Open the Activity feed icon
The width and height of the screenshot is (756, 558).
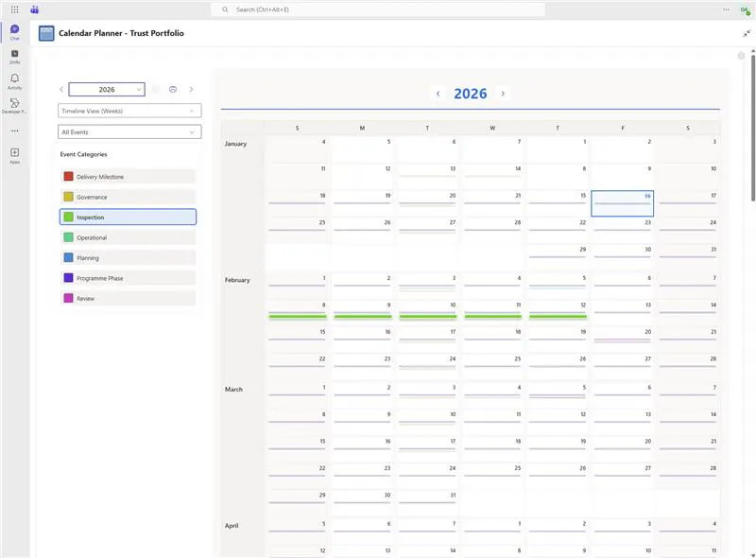point(14,79)
